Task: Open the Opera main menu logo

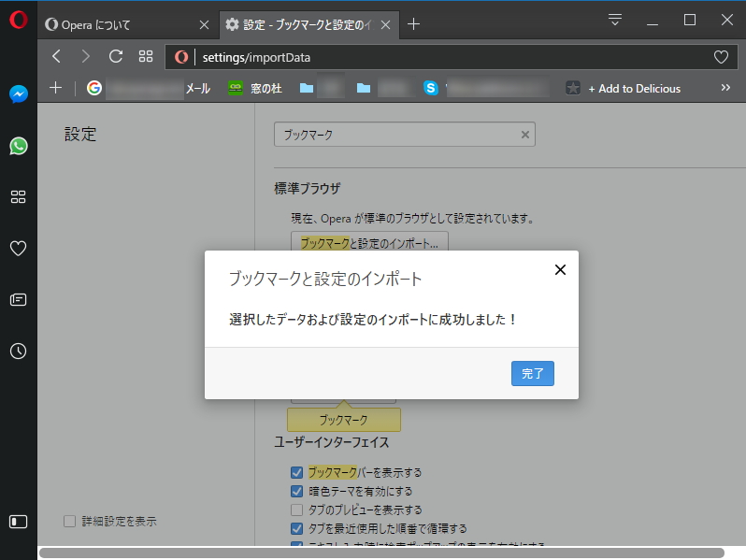Action: click(x=18, y=20)
